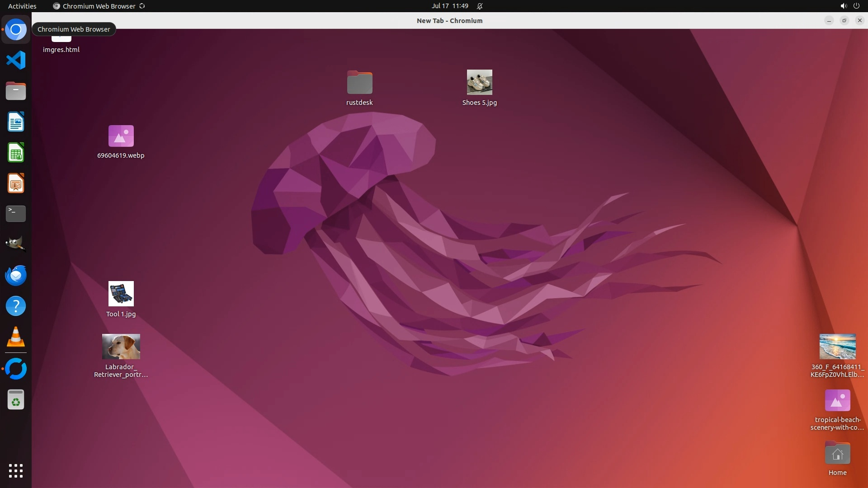Select the rustdesk folder on desktop
This screenshot has width=868, height=488.
tap(359, 83)
